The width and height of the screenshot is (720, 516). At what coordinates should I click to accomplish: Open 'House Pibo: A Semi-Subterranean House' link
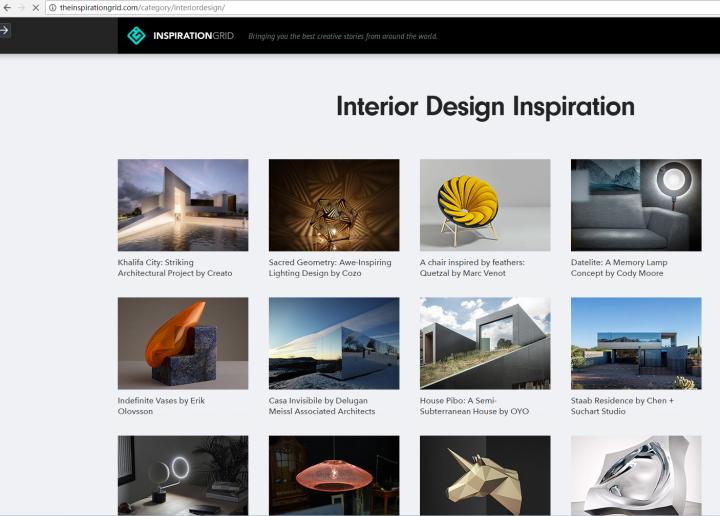(474, 406)
